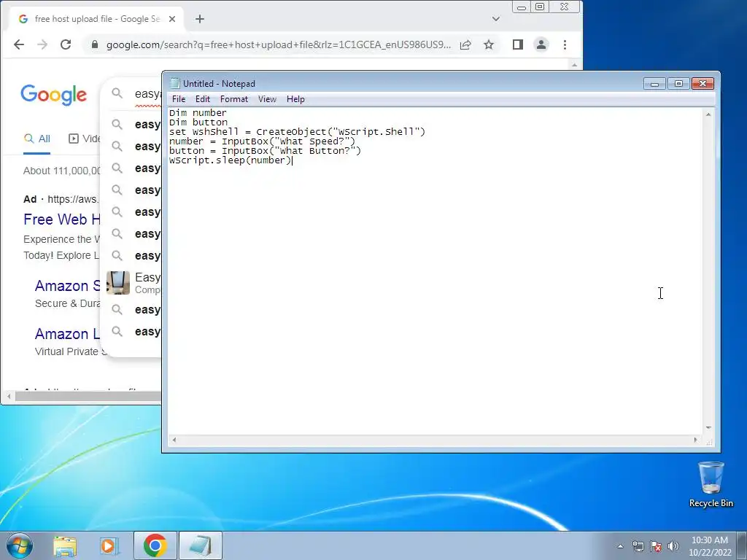Close the 'free host upload file' tab

172,19
